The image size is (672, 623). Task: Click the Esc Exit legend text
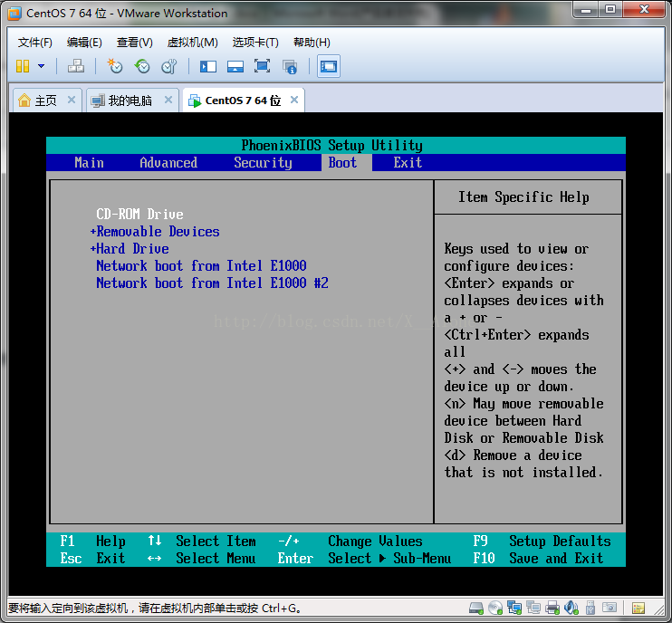click(x=92, y=559)
